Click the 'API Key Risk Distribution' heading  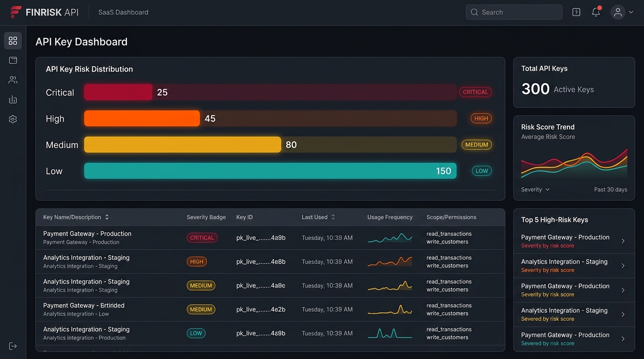(89, 69)
